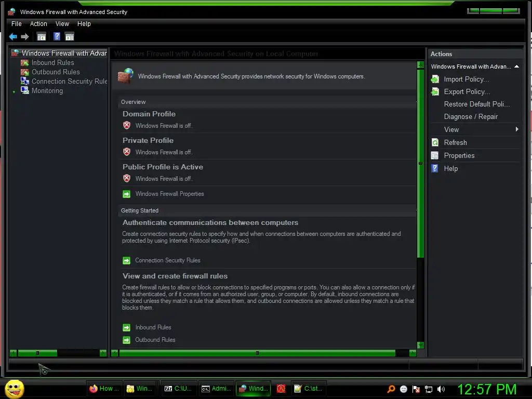The image size is (532, 399).
Task: Click the Private Profile heading
Action: point(148,140)
